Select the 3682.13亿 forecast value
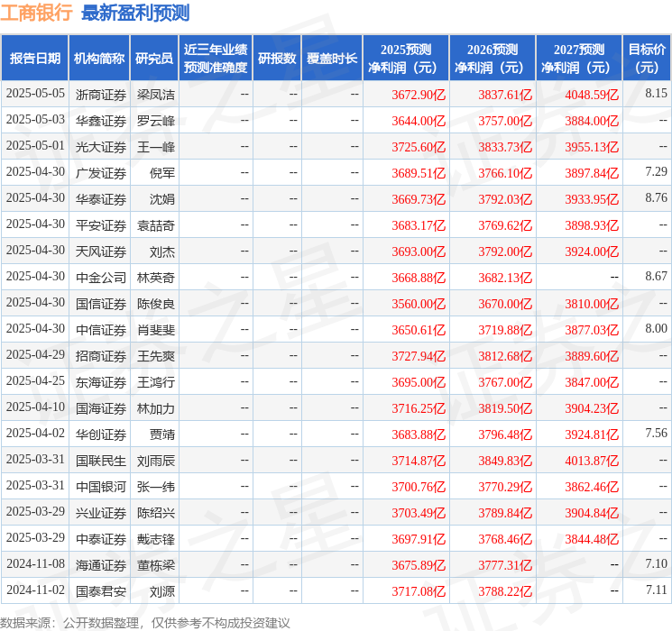 coord(505,278)
